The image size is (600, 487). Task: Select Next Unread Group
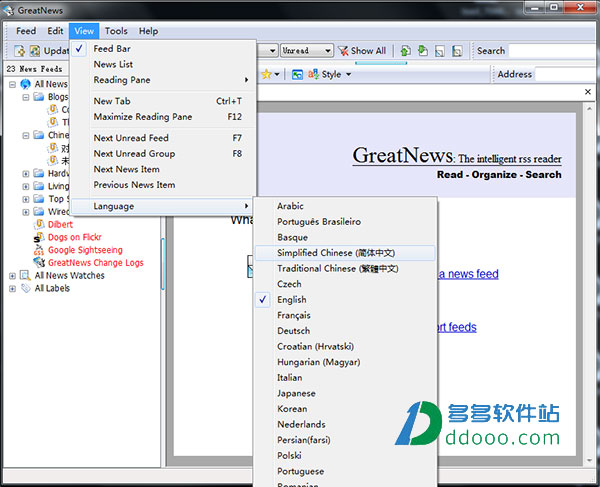tap(163, 153)
